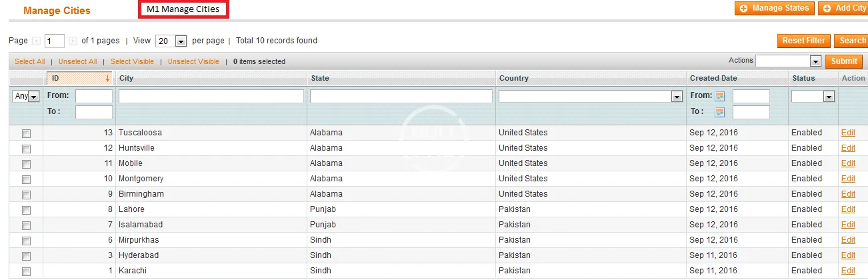Edit the Huntsville city record
This screenshot has width=868, height=280.
[848, 148]
